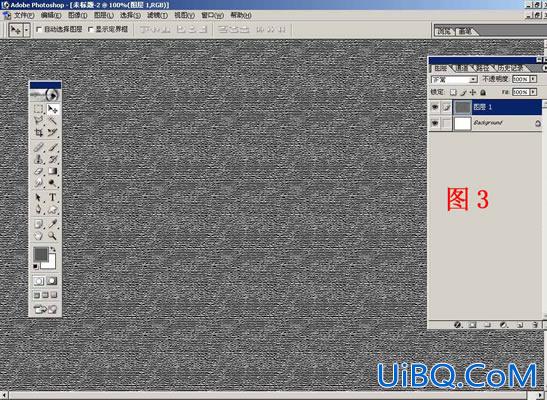Select the Brush tool
This screenshot has height=400, width=547.
[52, 147]
